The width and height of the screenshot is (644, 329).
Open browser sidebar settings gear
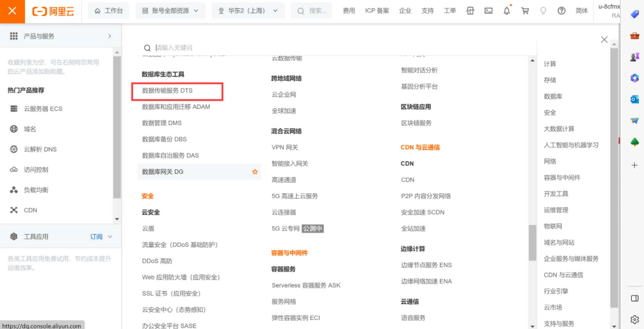coord(634,319)
